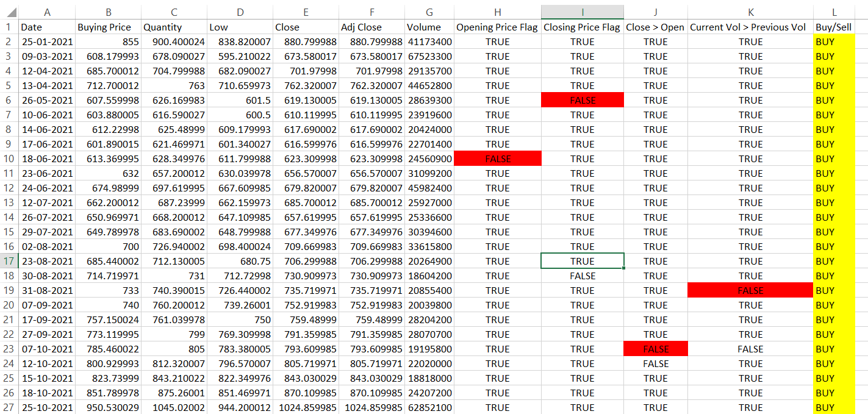Select red FALSE cell in Close > Open column
Viewport: 868px width, 414px height.
point(655,349)
